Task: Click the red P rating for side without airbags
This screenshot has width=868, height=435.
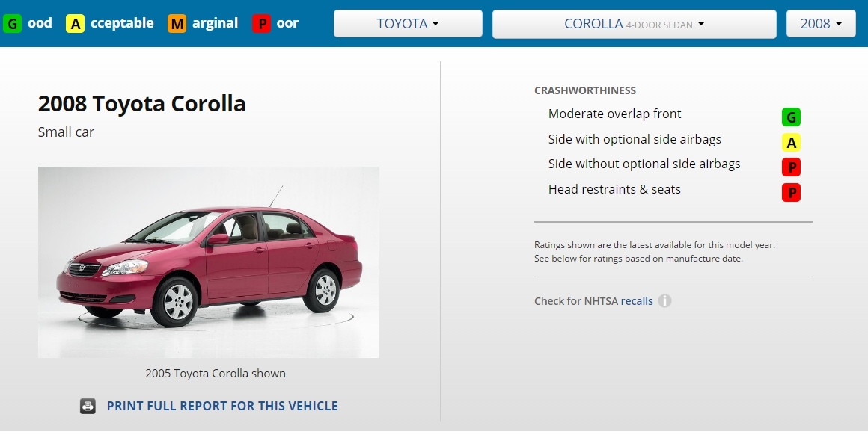Action: 791,167
